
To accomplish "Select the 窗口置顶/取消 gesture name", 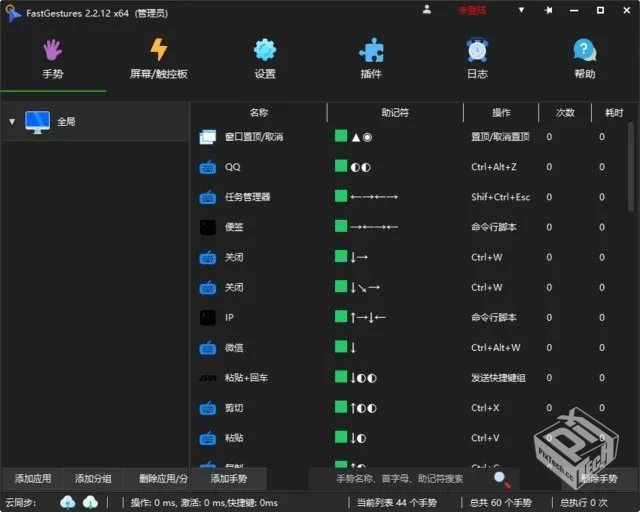I will (254, 137).
